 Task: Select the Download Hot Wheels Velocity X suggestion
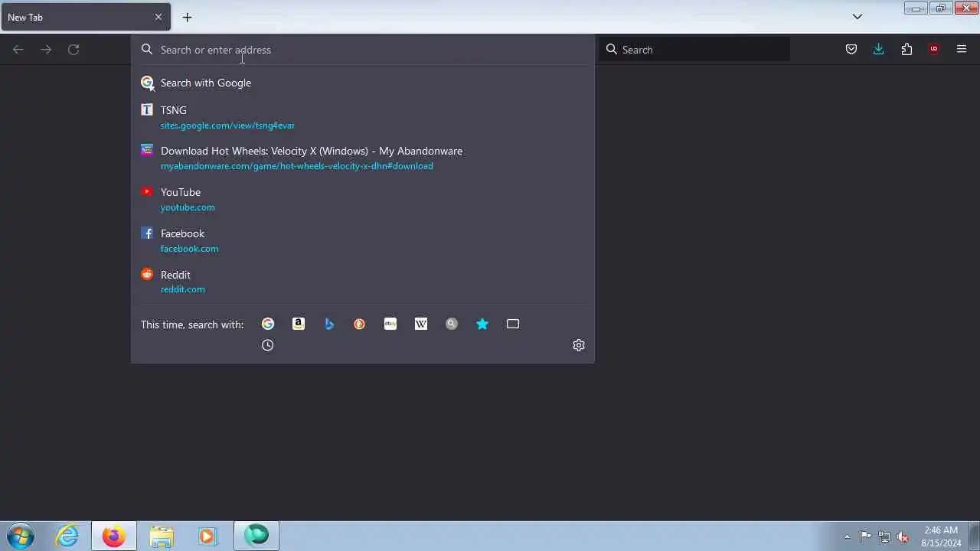coord(363,158)
